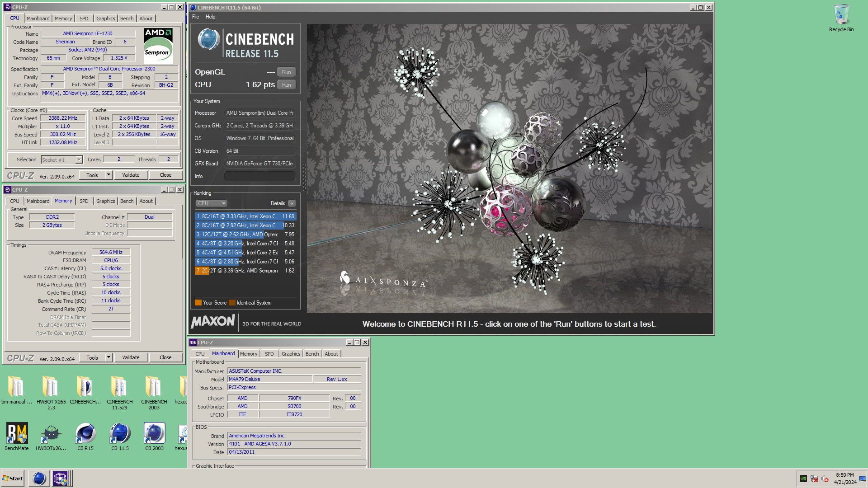Image resolution: width=868 pixels, height=488 pixels.
Task: Click the panel divider grip beside the render view
Action: [304, 177]
